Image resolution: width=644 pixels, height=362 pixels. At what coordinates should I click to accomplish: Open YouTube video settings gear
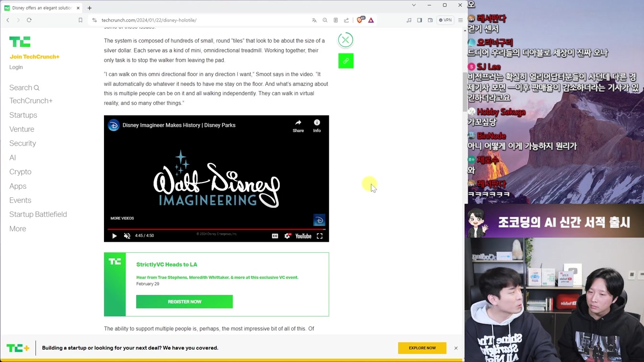tap(287, 236)
